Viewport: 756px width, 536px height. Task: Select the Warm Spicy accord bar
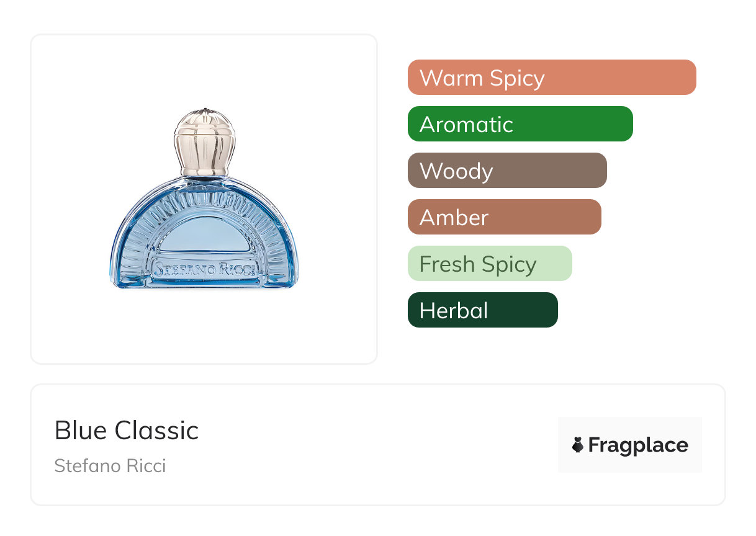(x=552, y=78)
